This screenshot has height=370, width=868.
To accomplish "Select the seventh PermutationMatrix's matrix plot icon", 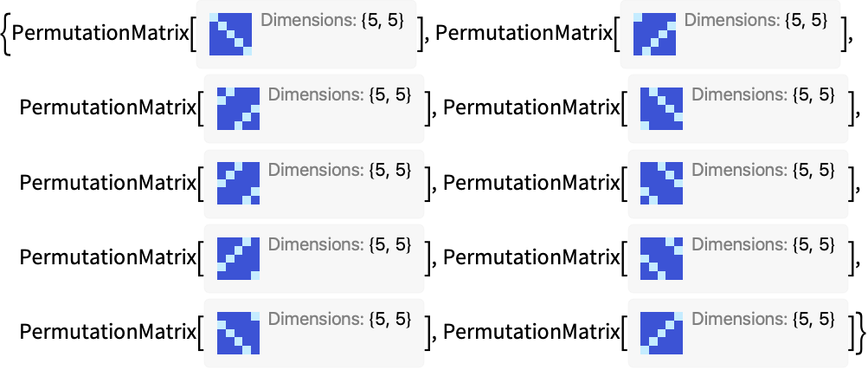I will (238, 258).
